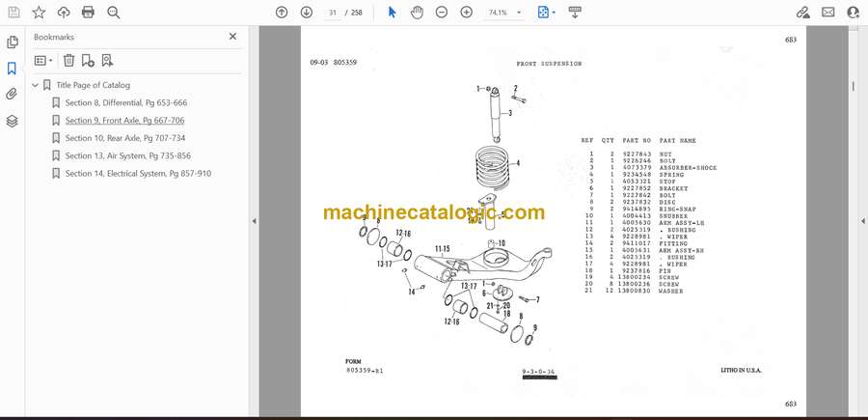868x420 pixels.
Task: Collapse the Title Page of Catalog tree
Action: point(36,85)
